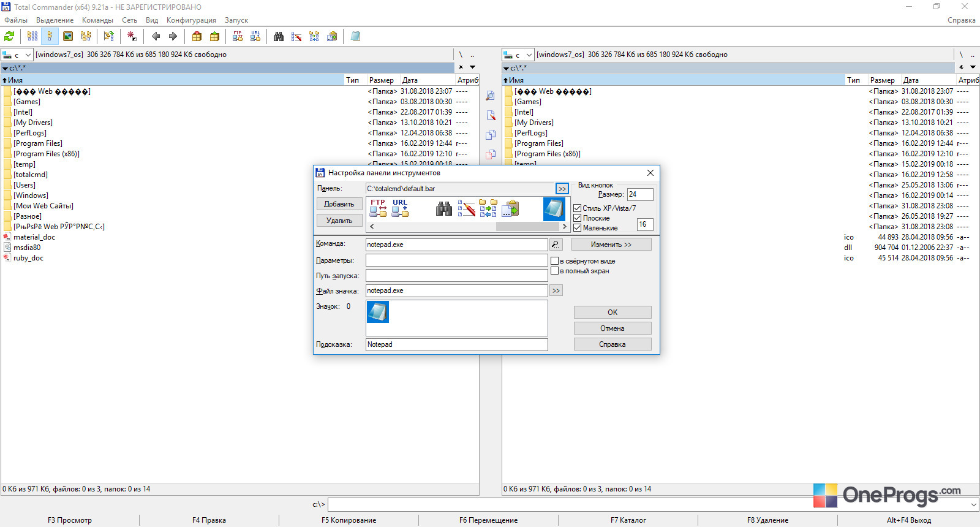Click the Отмена button
The image size is (980, 527).
pos(612,328)
